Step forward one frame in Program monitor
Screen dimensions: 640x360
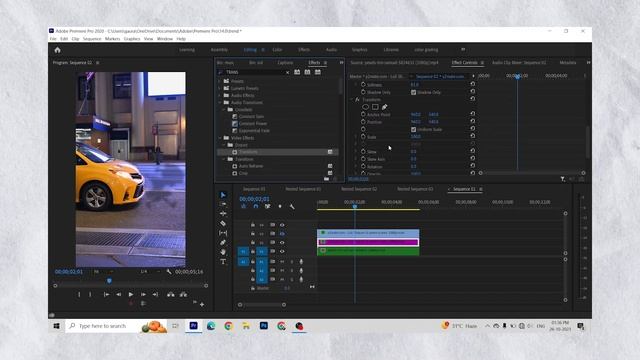coord(143,294)
